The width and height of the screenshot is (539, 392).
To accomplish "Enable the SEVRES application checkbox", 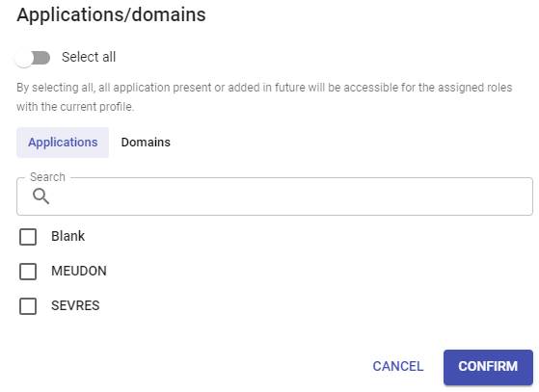I will 28,306.
